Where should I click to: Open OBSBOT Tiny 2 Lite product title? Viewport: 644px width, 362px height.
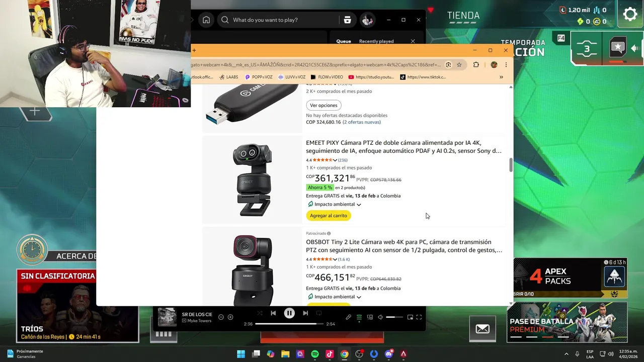(404, 246)
